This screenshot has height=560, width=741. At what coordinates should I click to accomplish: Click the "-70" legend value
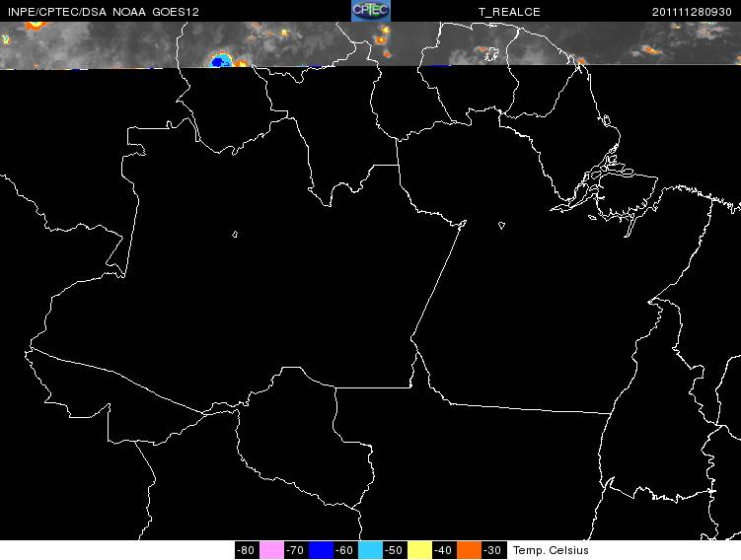[x=296, y=550]
